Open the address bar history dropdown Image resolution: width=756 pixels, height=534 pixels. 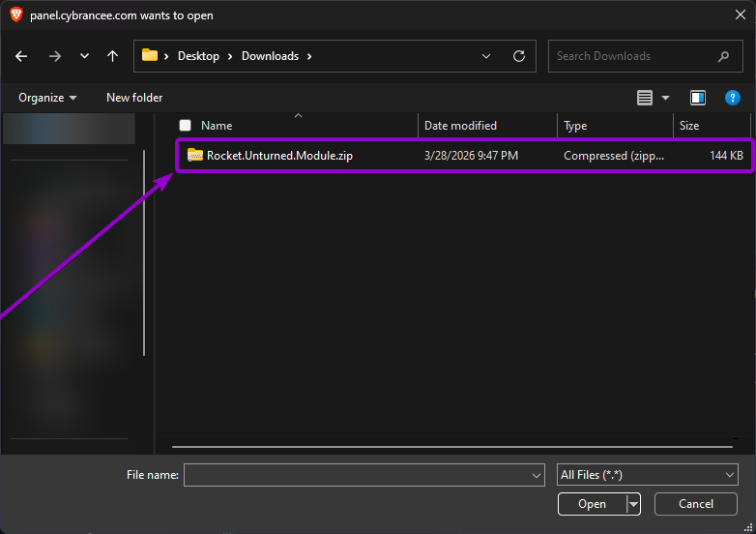[x=486, y=56]
